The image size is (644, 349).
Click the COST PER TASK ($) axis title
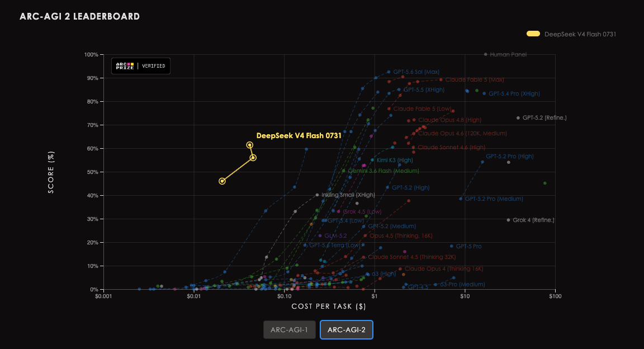pyautogui.click(x=329, y=306)
